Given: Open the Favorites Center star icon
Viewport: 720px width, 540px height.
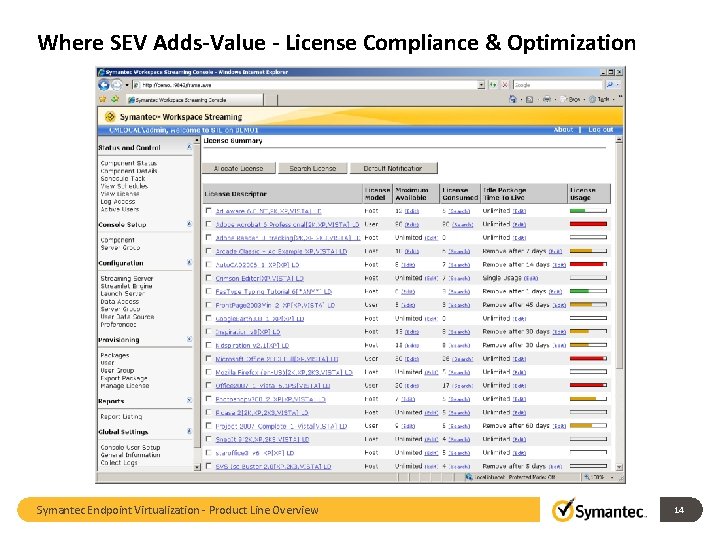Looking at the screenshot, I should coord(103,99).
